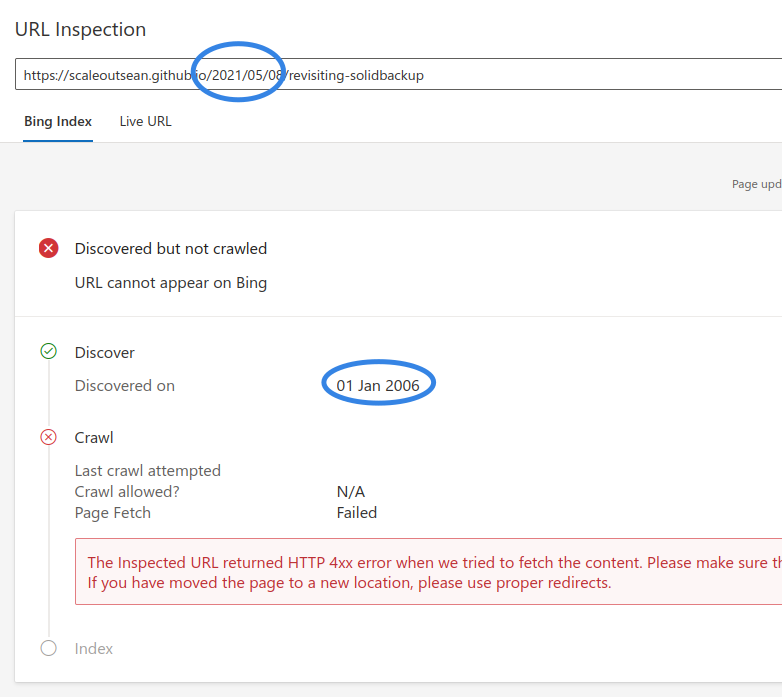Click the green checkmark icon next to Discover
The image size is (782, 697).
48,351
